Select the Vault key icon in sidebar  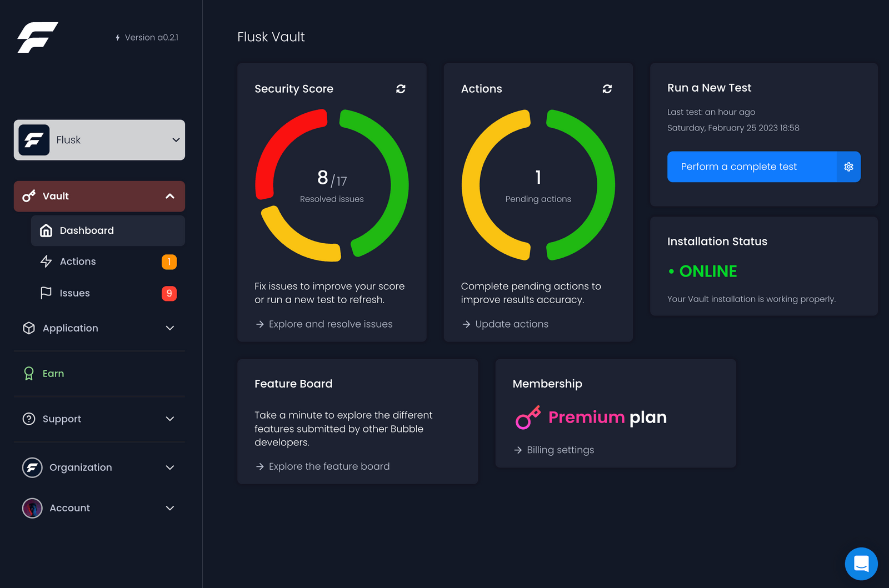29,195
